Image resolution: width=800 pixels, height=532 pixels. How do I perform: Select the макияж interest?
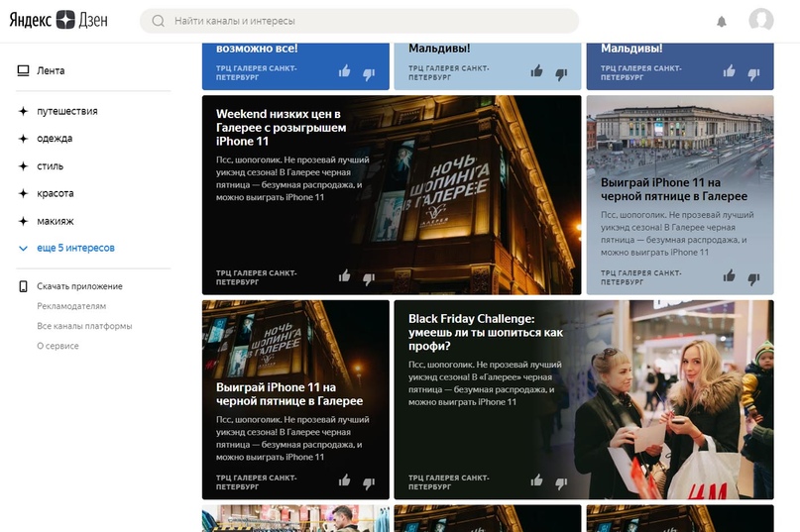[x=56, y=221]
